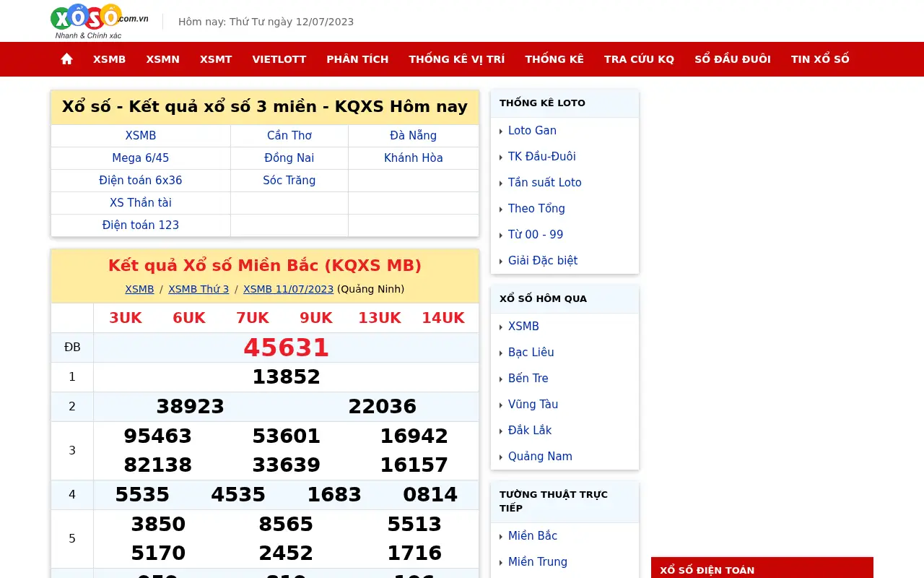Screen dimensions: 924x578
Task: Open TRA CỨU KQ menu item
Action: [639, 59]
